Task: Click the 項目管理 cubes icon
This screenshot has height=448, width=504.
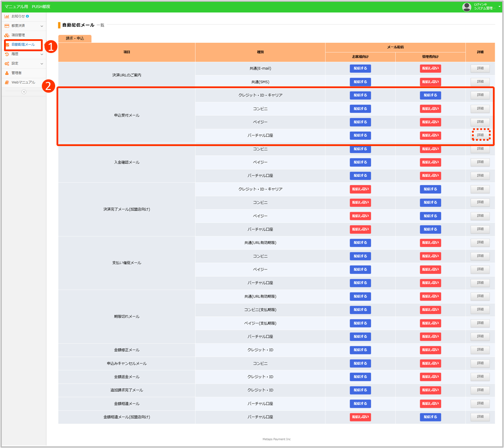Action: 7,35
